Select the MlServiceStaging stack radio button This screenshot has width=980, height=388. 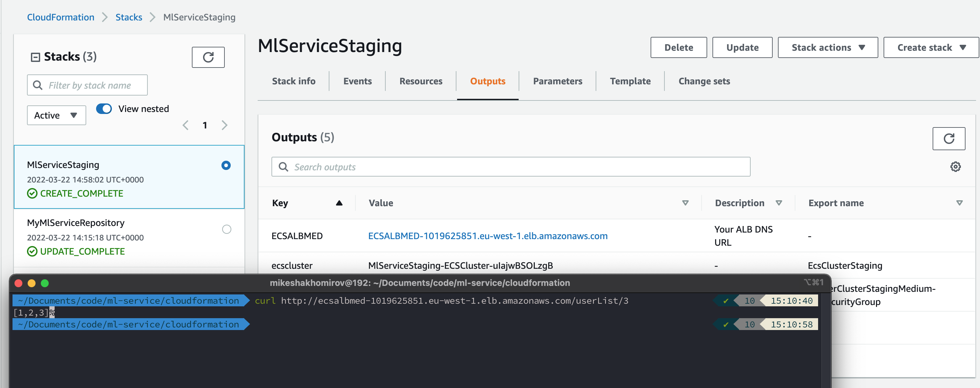point(226,165)
